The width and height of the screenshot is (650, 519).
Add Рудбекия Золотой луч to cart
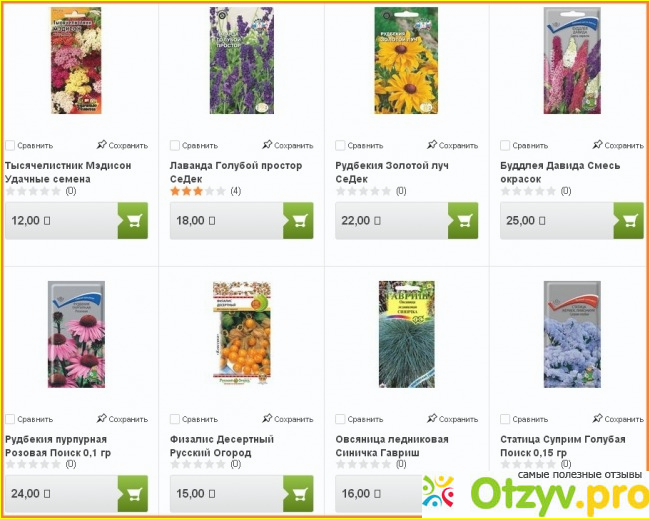pyautogui.click(x=463, y=221)
